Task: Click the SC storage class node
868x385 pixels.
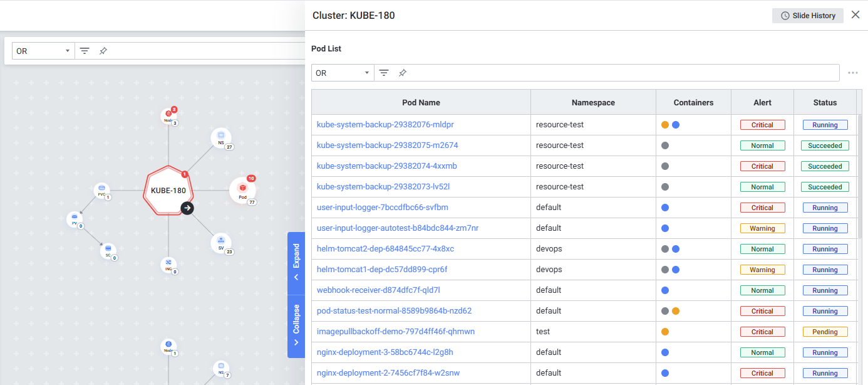Action: pyautogui.click(x=108, y=251)
